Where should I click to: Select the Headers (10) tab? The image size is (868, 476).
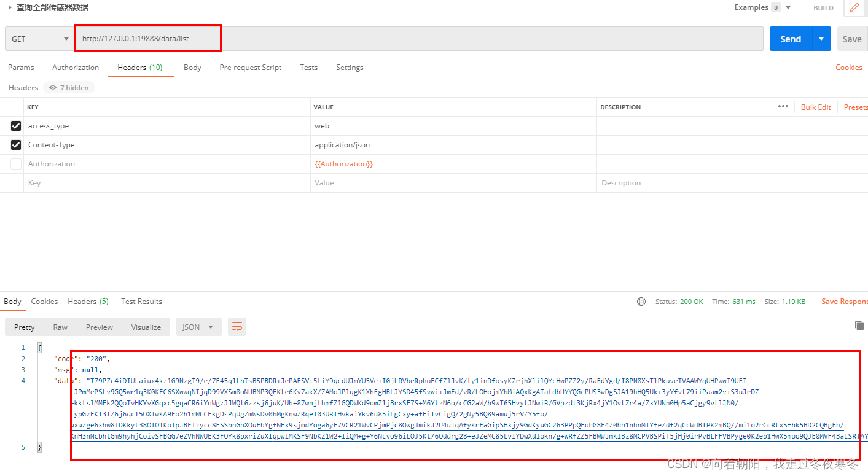click(x=140, y=68)
